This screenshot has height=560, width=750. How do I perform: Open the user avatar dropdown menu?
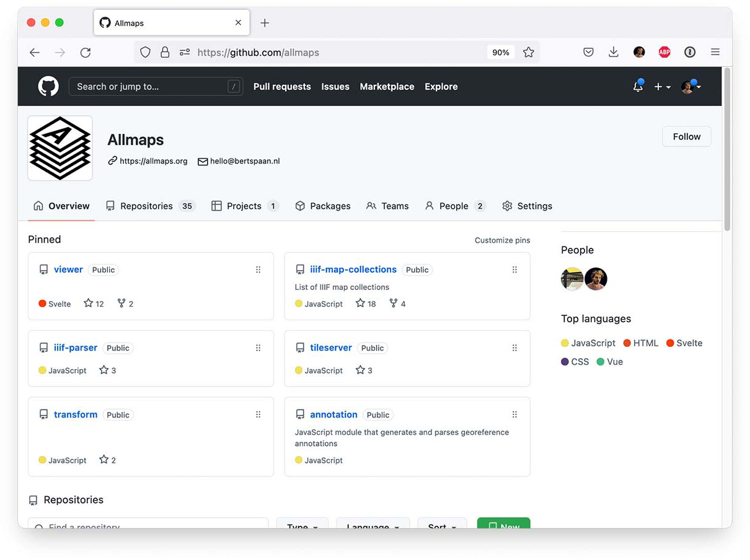[691, 87]
